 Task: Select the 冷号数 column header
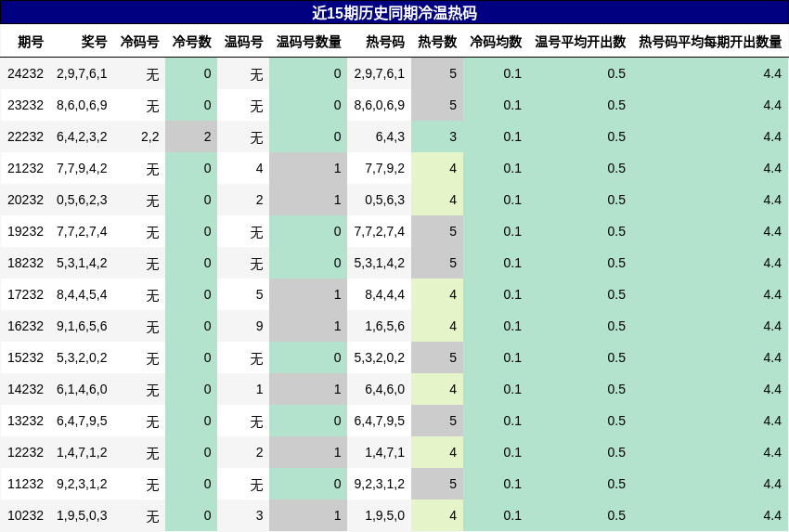192,42
